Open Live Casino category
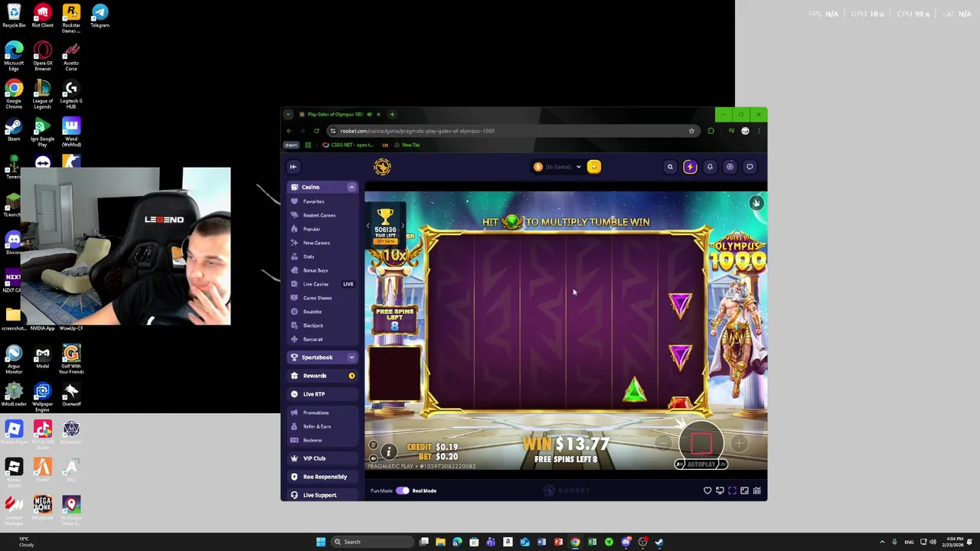 point(322,284)
